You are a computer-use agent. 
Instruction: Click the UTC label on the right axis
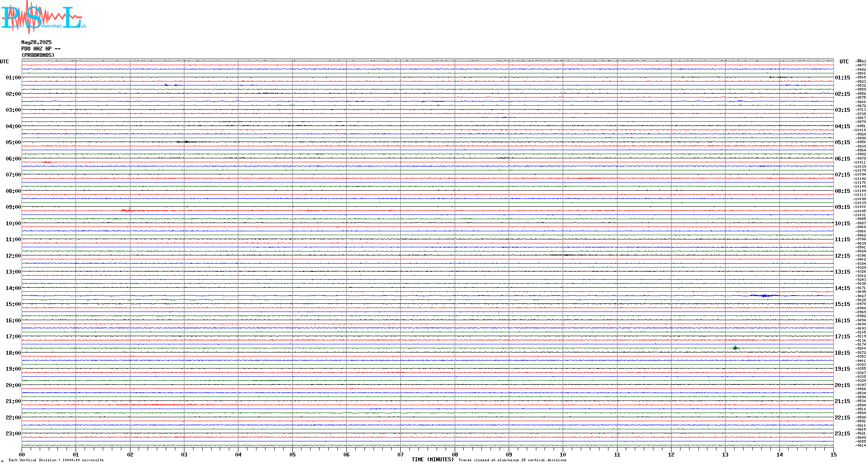[x=844, y=62]
